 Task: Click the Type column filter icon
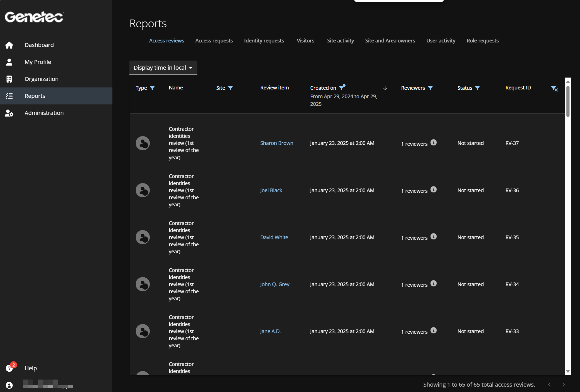point(152,88)
